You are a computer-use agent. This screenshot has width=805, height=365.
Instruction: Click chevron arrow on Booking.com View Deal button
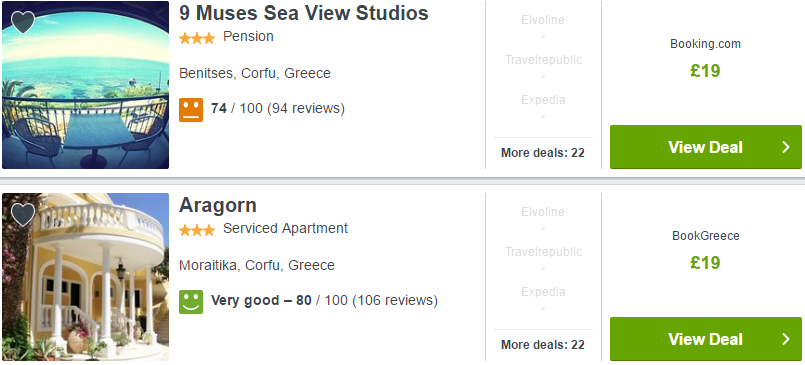(785, 147)
